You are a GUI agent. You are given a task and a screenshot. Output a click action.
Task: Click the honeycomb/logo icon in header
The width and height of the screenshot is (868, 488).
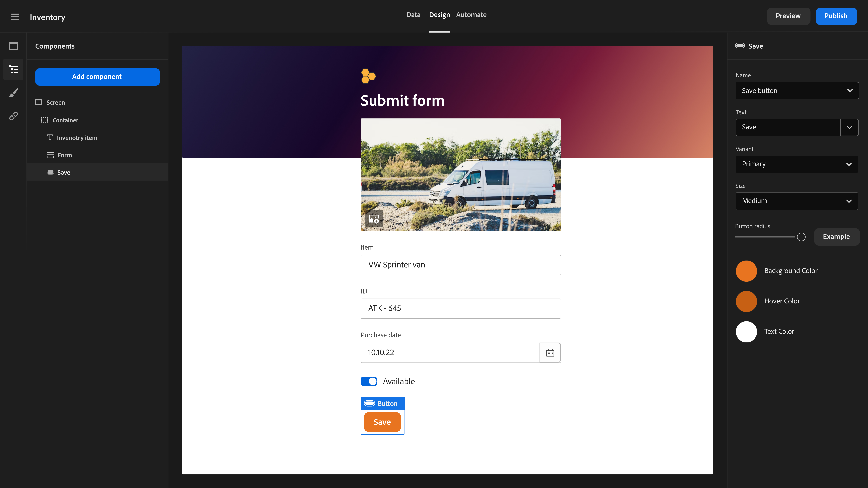tap(368, 76)
